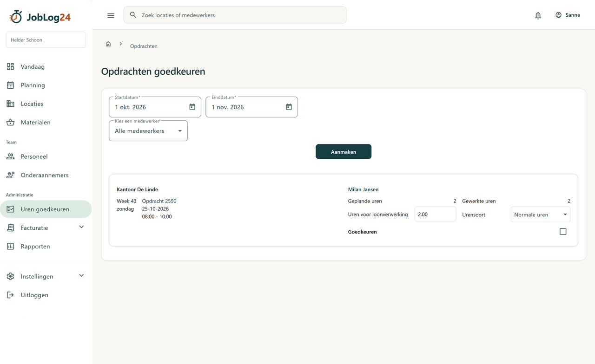Click the Vandaag dashboard icon
This screenshot has height=364, width=595.
click(x=10, y=66)
